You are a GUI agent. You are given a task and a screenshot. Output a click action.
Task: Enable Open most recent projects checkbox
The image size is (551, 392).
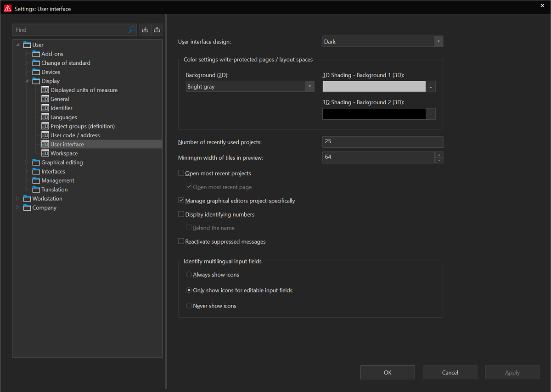tap(181, 173)
